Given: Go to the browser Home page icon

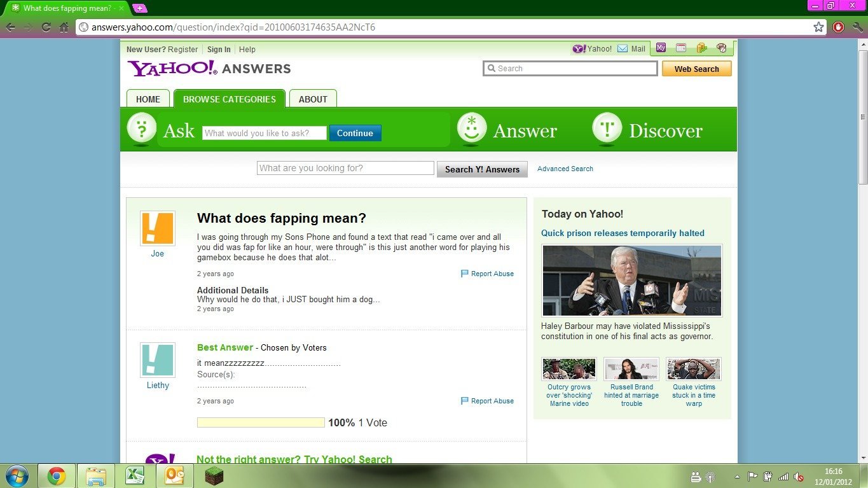Looking at the screenshot, I should pos(64,27).
